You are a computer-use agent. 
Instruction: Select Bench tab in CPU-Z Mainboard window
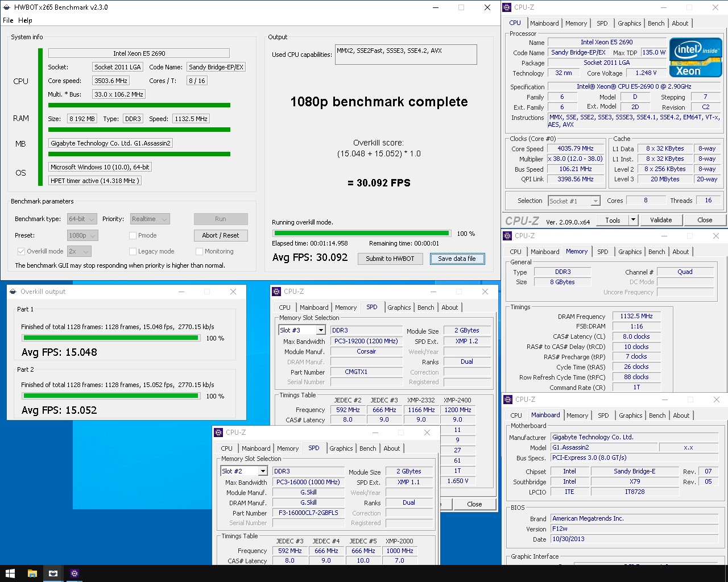[x=657, y=415]
